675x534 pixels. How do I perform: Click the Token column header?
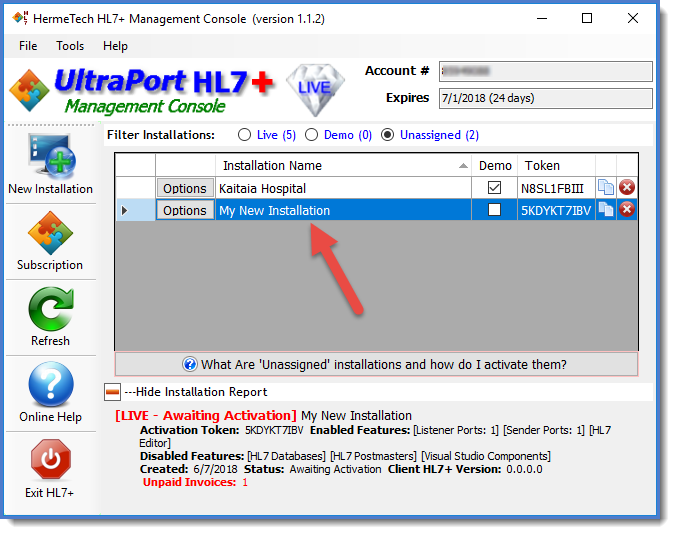tap(556, 165)
